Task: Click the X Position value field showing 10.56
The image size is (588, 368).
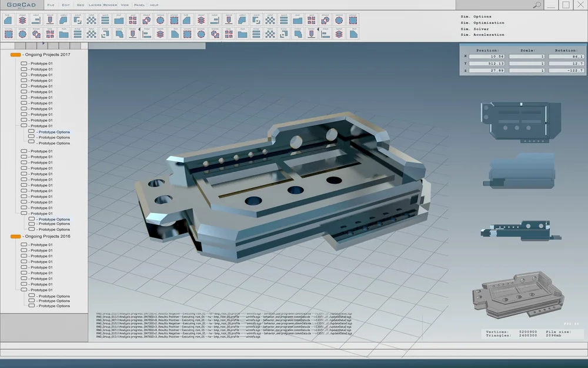Action: 486,56
